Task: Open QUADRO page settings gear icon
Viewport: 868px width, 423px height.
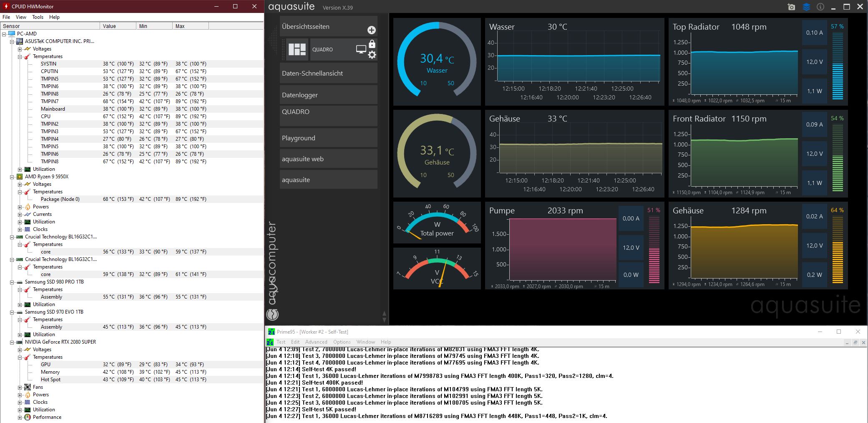Action: (x=372, y=55)
